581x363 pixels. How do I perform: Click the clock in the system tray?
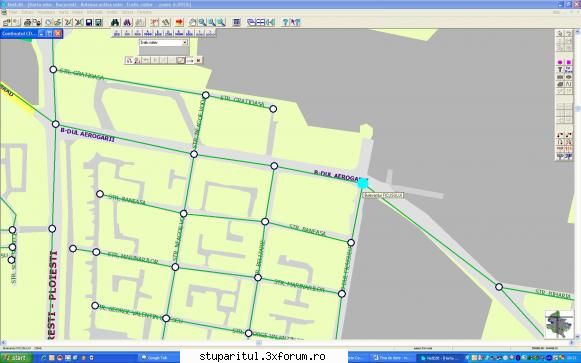tap(572, 358)
